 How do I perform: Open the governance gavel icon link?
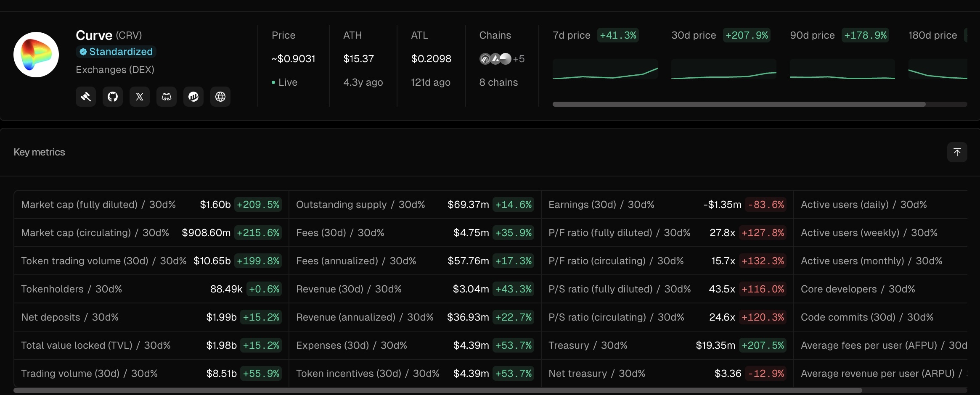click(x=86, y=97)
